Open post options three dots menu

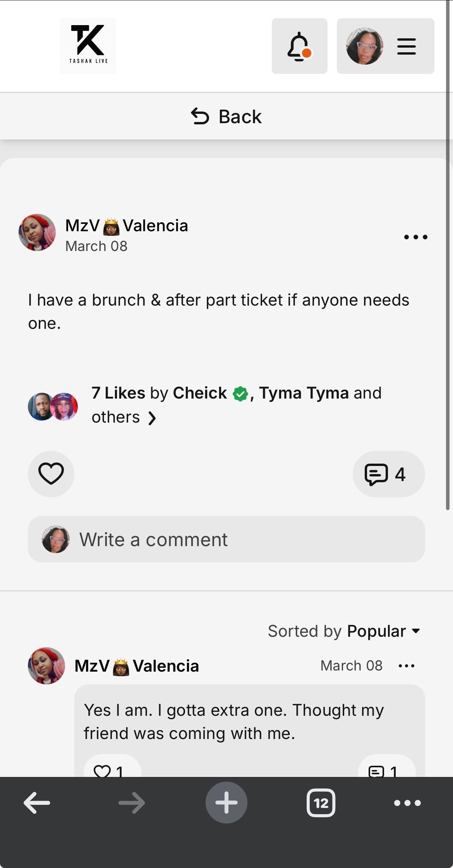pyautogui.click(x=415, y=237)
